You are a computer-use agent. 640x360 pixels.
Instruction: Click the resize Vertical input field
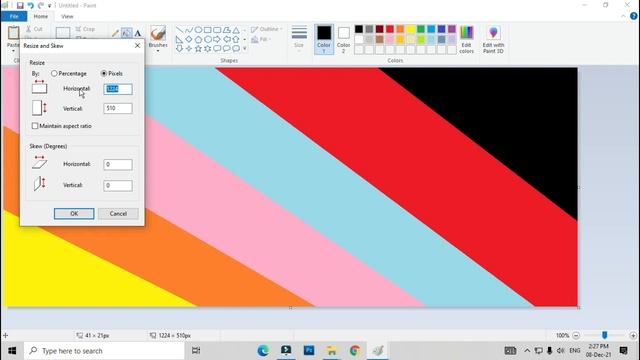click(118, 108)
